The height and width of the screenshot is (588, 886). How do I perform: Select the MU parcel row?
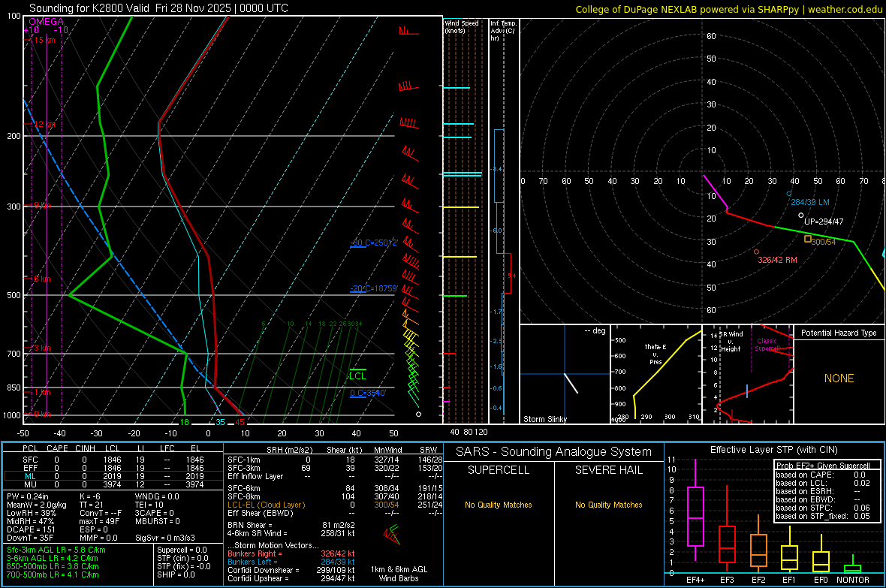[x=113, y=484]
